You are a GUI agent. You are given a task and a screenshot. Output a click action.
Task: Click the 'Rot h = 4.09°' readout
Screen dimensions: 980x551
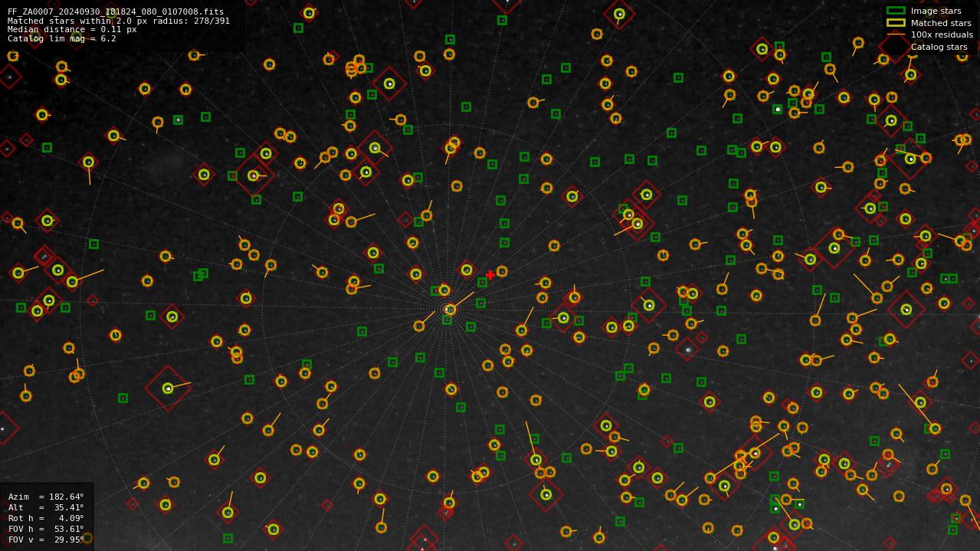[46, 518]
